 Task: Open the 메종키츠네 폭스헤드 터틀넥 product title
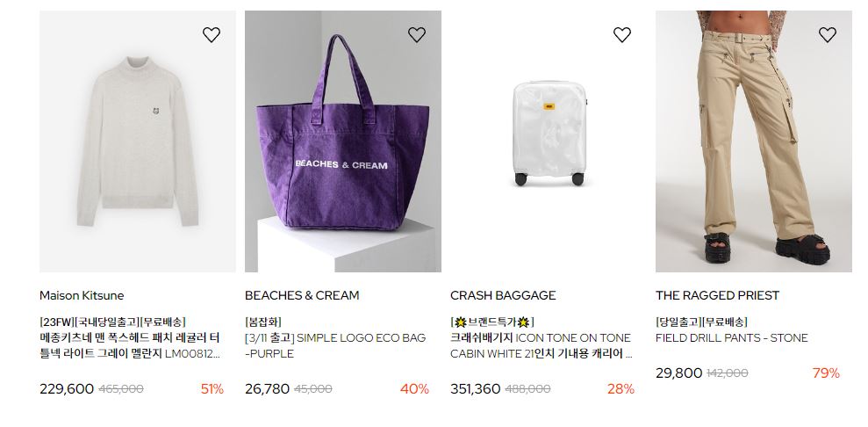130,345
